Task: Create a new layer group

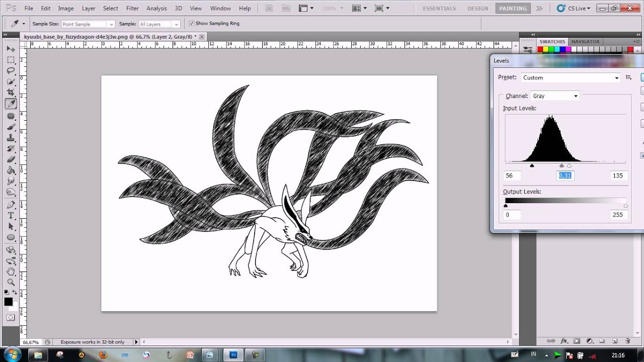Action: pos(602,341)
